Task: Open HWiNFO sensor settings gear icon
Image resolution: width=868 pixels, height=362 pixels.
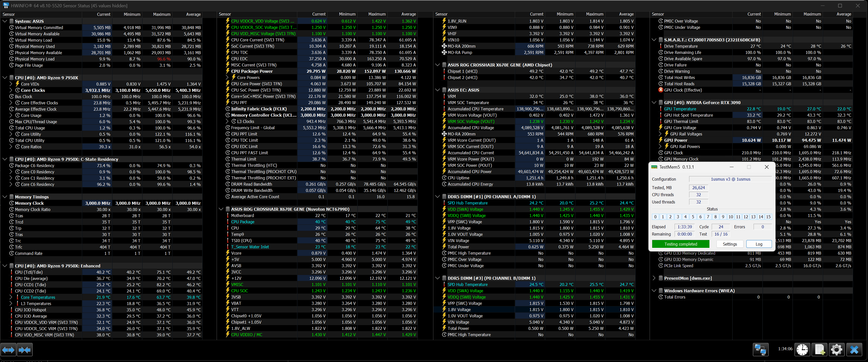Action: point(836,349)
